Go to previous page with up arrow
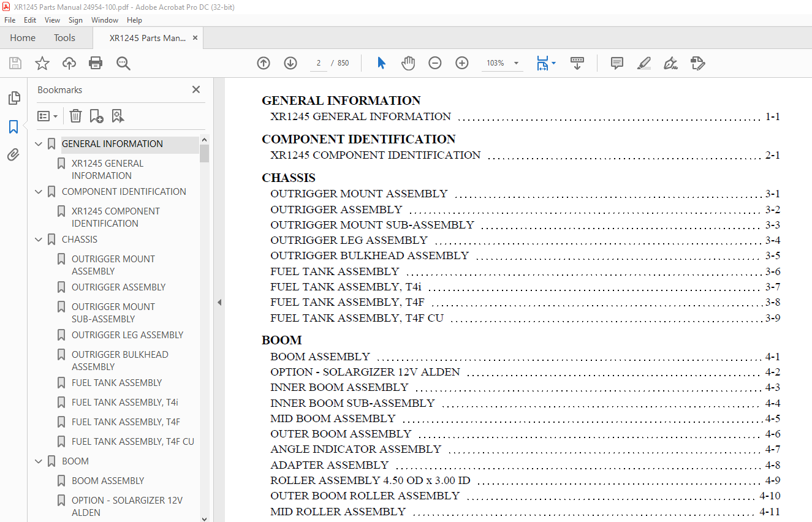The height and width of the screenshot is (522, 812). pos(264,63)
